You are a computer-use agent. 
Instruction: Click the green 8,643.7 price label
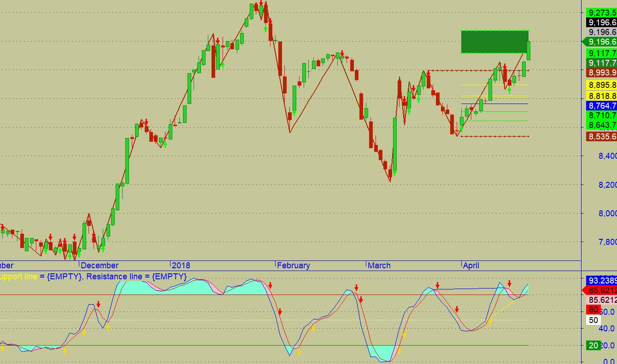[601, 125]
